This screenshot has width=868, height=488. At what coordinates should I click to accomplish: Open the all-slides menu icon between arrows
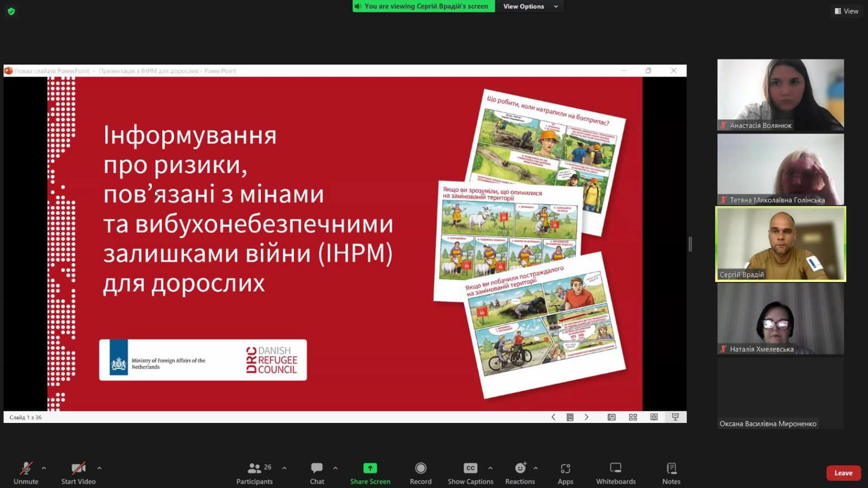[x=570, y=417]
